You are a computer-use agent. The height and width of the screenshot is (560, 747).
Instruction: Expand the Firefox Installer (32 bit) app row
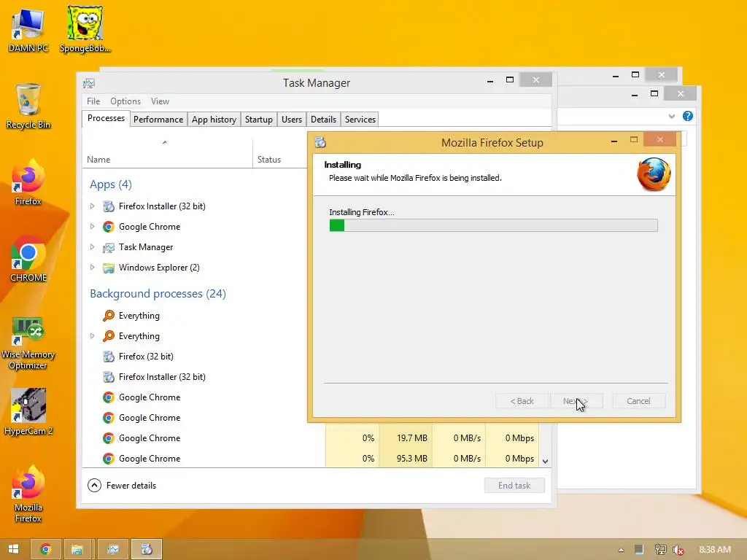click(92, 206)
